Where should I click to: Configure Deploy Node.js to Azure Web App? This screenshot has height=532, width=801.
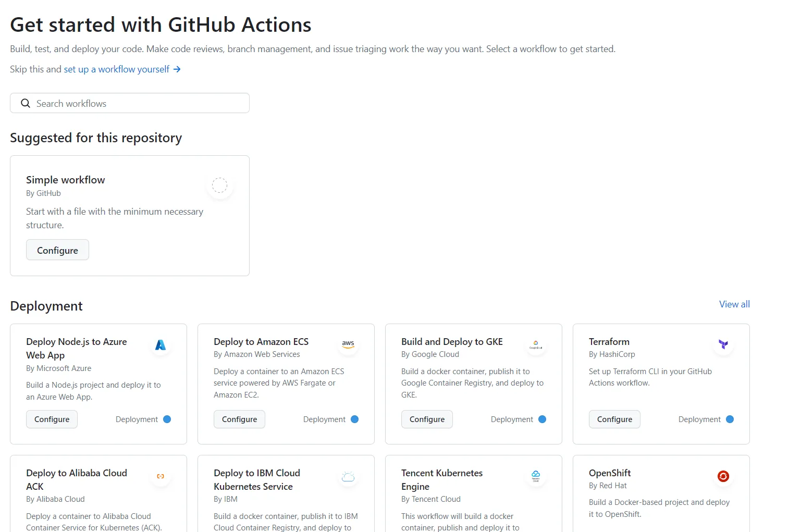click(52, 419)
